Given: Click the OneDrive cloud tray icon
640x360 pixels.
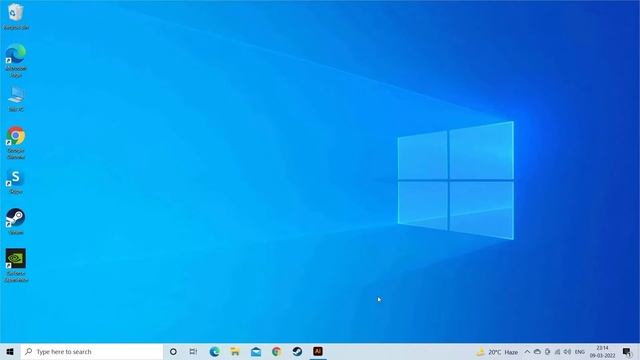Looking at the screenshot, I should 538,352.
